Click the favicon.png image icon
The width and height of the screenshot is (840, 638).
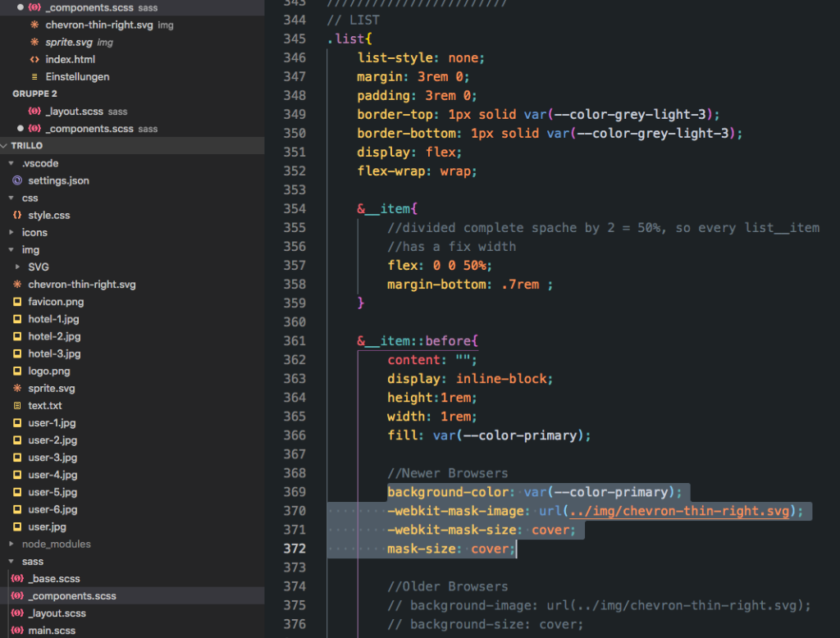click(17, 302)
